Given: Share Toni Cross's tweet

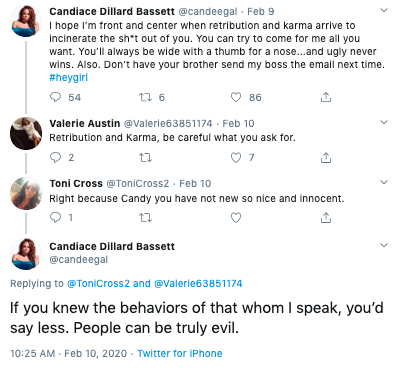Looking at the screenshot, I should tap(326, 218).
